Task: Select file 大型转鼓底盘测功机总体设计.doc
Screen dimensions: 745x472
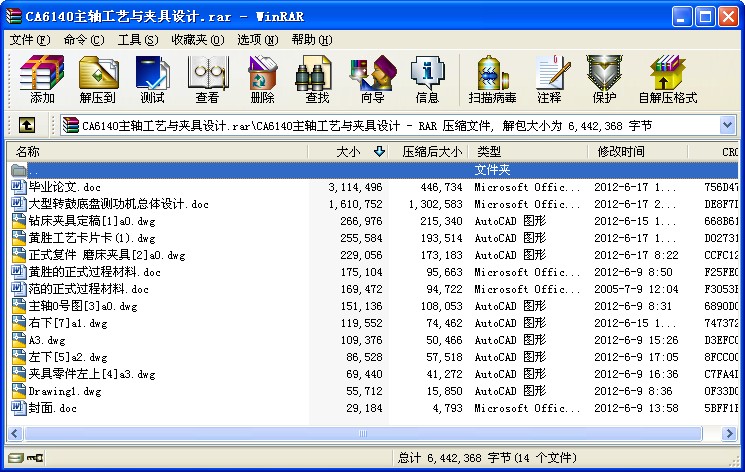Action: (118, 204)
